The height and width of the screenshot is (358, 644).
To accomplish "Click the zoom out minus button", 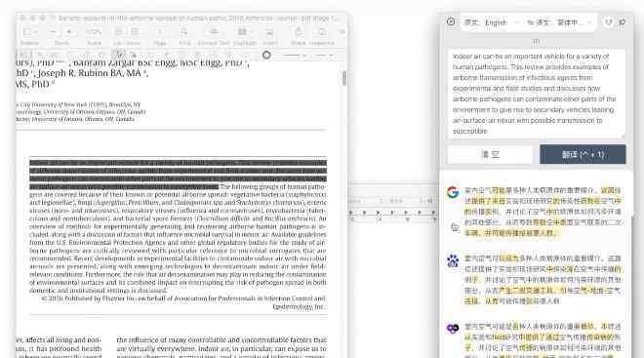I will pos(53,32).
